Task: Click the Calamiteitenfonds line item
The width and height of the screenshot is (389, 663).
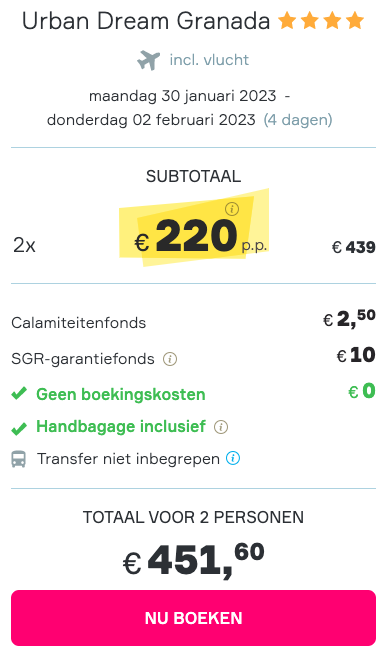Action: point(193,322)
